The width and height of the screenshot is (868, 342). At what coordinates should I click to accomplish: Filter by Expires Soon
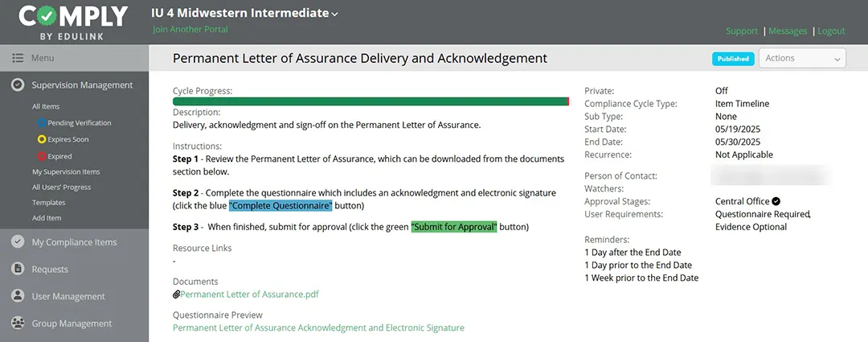pos(68,140)
